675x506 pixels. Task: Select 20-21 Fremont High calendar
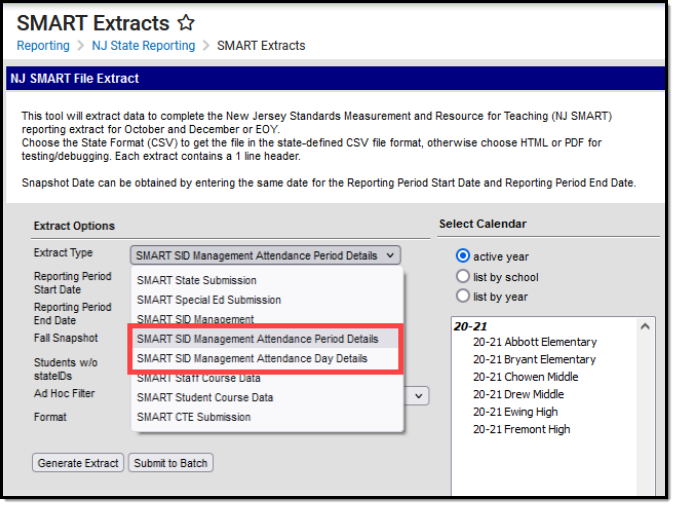click(521, 429)
